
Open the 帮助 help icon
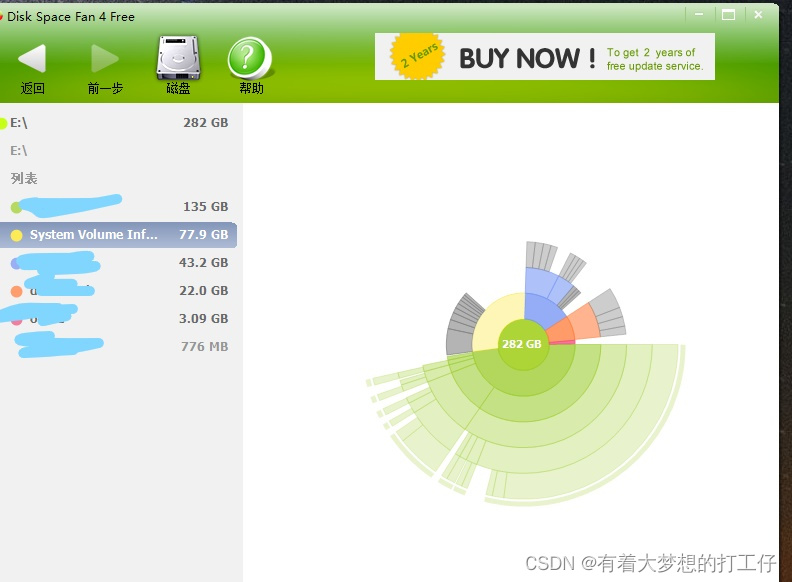coord(251,66)
